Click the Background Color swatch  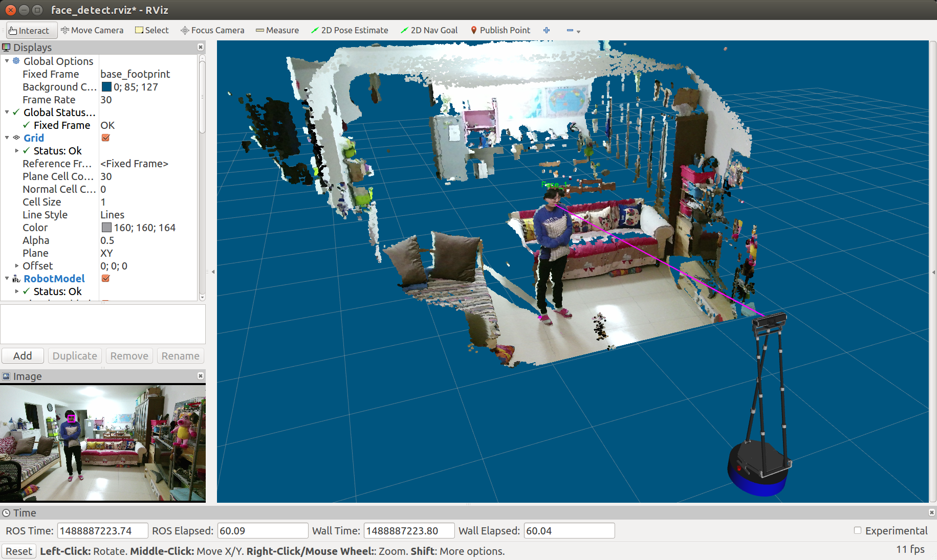pyautogui.click(x=106, y=87)
